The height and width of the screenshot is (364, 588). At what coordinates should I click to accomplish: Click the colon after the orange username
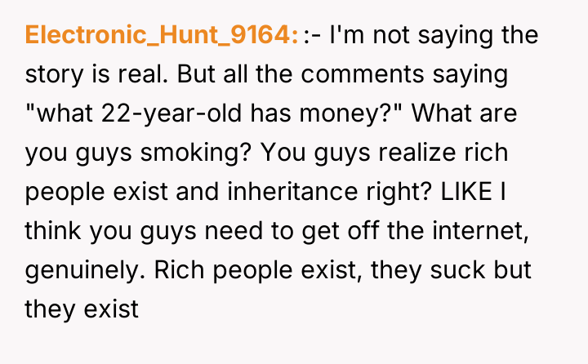coord(297,38)
